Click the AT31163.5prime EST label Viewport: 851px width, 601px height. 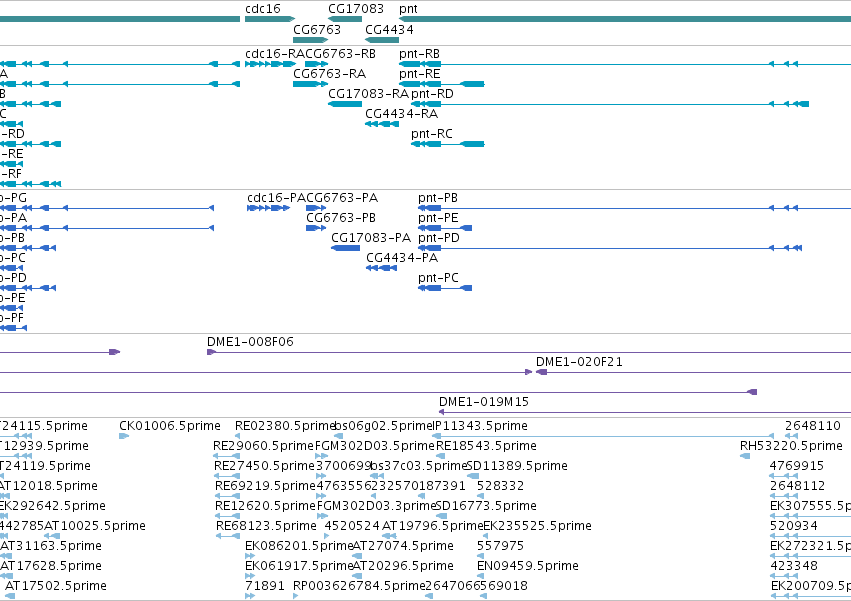51,546
